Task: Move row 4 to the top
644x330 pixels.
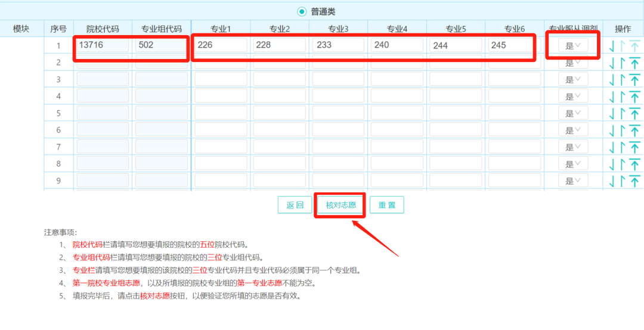Action: tap(635, 96)
